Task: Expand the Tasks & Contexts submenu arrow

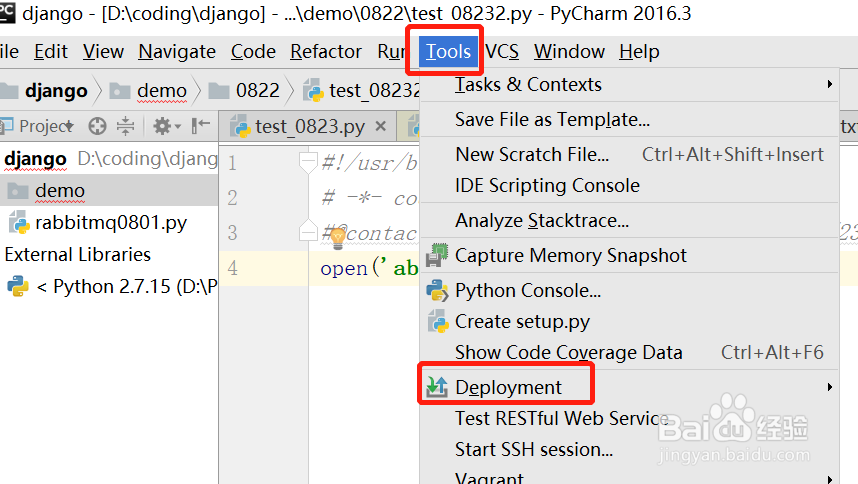Action: click(830, 85)
